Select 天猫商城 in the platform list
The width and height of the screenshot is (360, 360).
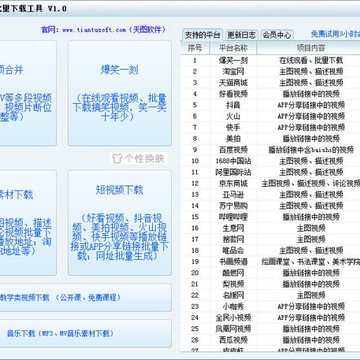point(233,83)
